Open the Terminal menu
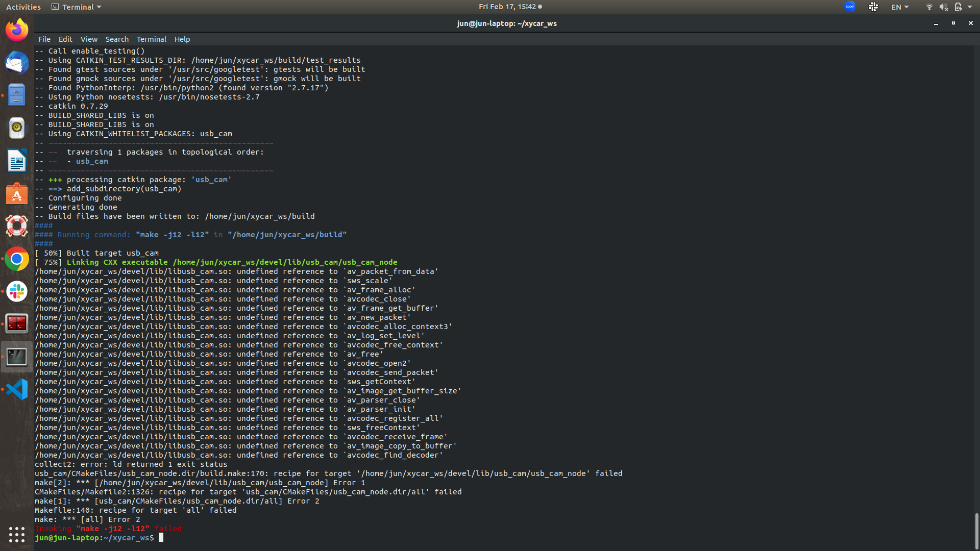 coord(152,39)
